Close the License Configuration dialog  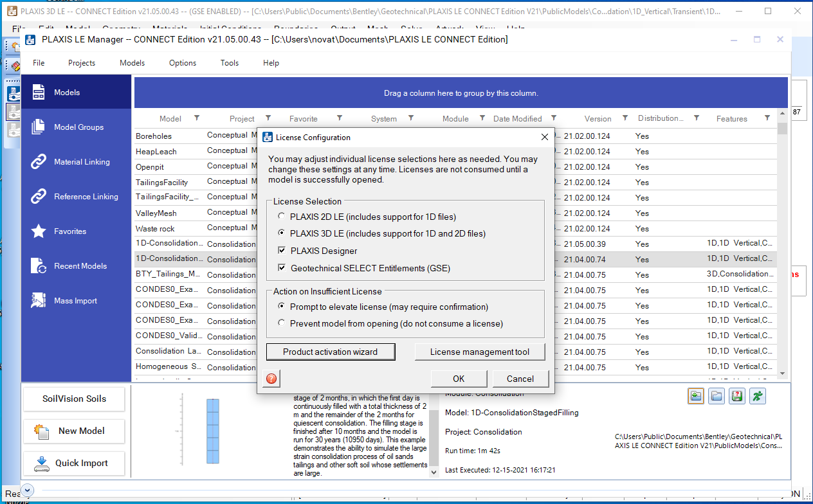click(x=545, y=137)
